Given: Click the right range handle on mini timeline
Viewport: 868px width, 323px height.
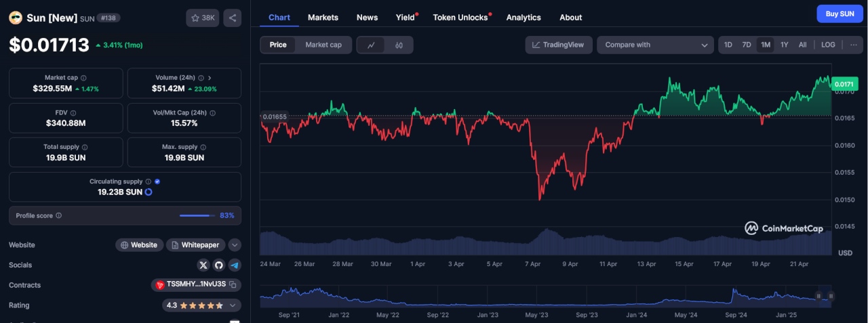Looking at the screenshot, I should [831, 296].
